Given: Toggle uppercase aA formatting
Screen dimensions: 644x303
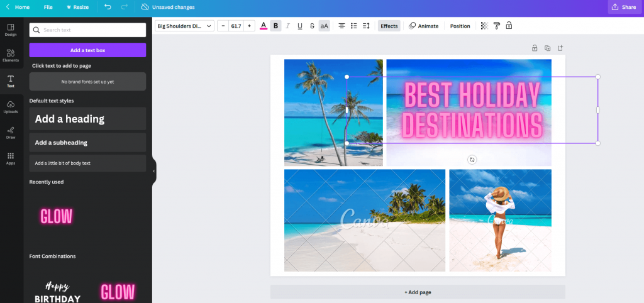Looking at the screenshot, I should point(324,26).
